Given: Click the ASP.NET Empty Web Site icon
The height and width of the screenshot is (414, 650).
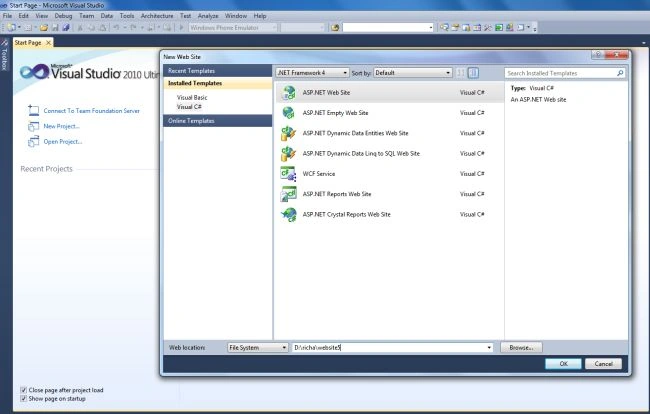Looking at the screenshot, I should tap(289, 113).
